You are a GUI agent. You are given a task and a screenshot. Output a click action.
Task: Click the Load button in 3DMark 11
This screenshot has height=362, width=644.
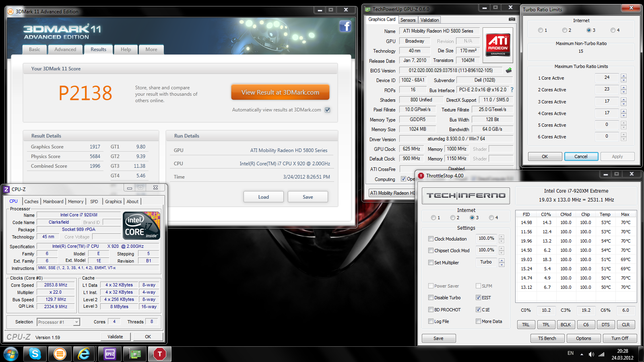click(264, 197)
